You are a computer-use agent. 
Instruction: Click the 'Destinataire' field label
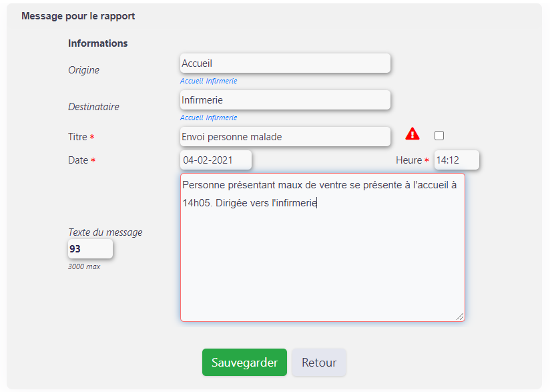click(93, 107)
